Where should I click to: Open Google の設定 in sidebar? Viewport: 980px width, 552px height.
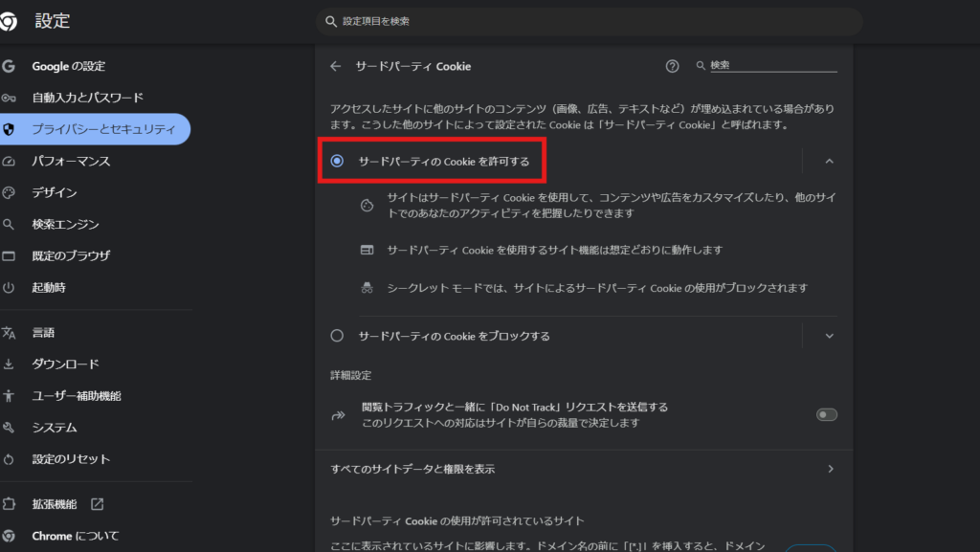pyautogui.click(x=69, y=66)
